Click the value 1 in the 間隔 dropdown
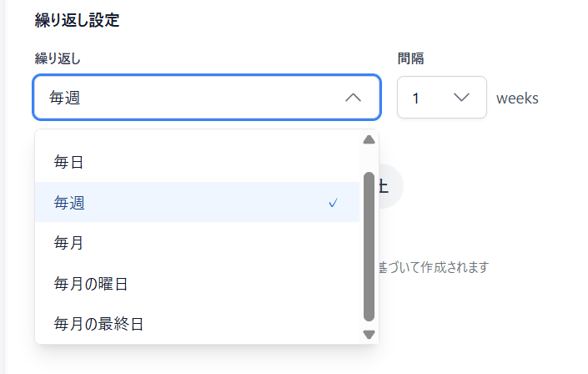 point(416,98)
